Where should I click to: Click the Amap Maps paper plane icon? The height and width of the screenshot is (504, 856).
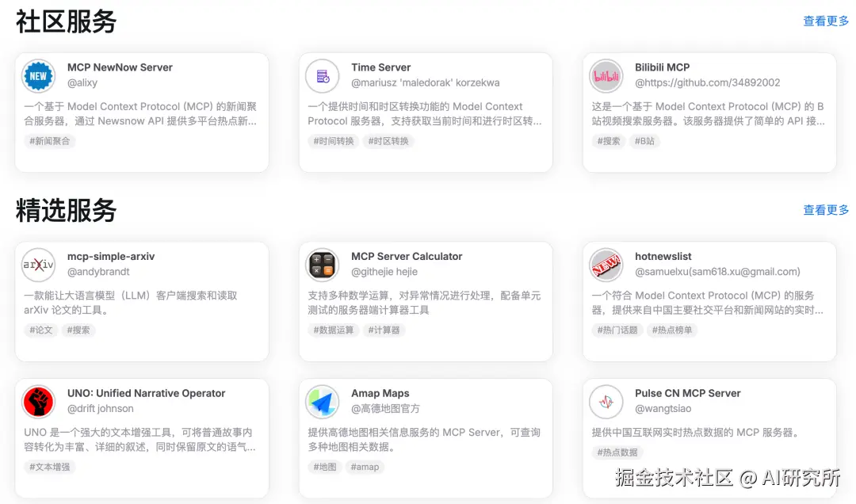click(322, 402)
